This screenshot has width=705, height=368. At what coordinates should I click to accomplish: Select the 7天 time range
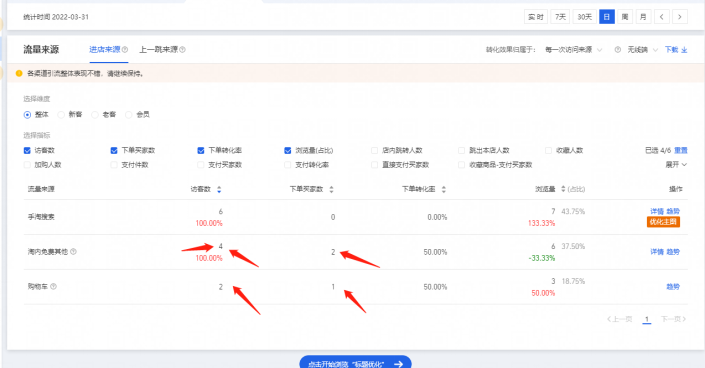[560, 17]
